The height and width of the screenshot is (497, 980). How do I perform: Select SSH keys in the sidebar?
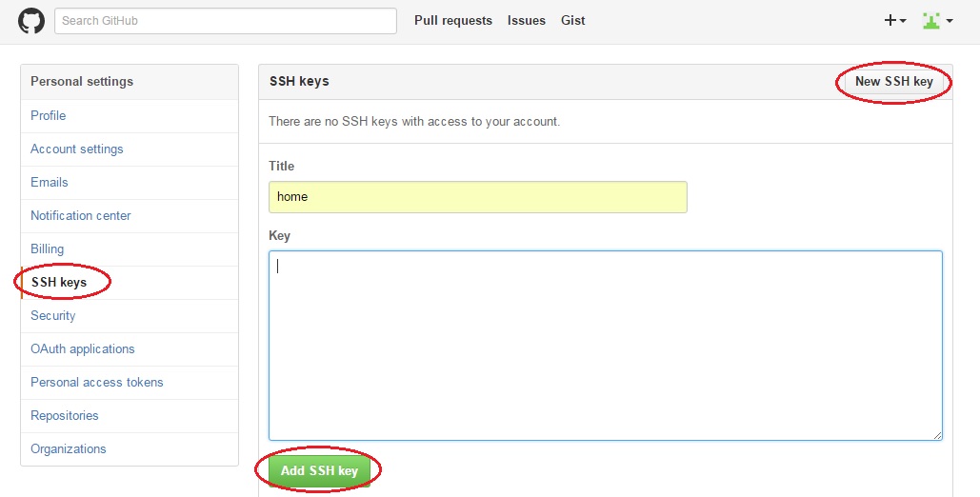59,282
